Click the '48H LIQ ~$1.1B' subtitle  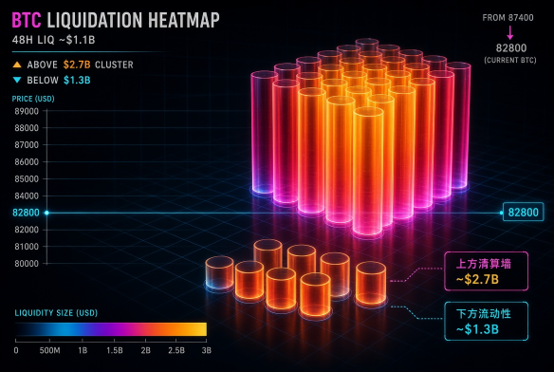coord(53,40)
